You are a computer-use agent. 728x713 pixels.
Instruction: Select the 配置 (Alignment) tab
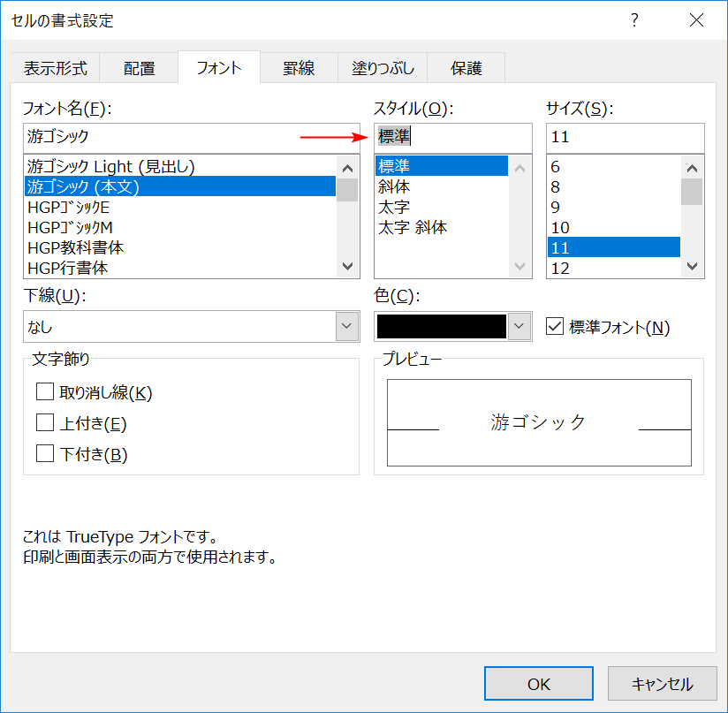click(x=139, y=67)
